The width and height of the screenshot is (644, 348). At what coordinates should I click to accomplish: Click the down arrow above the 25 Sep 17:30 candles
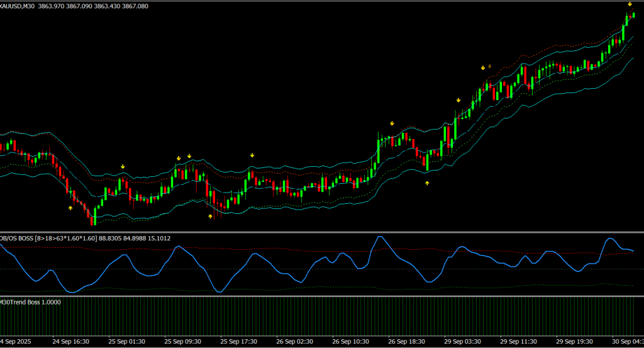coord(252,155)
